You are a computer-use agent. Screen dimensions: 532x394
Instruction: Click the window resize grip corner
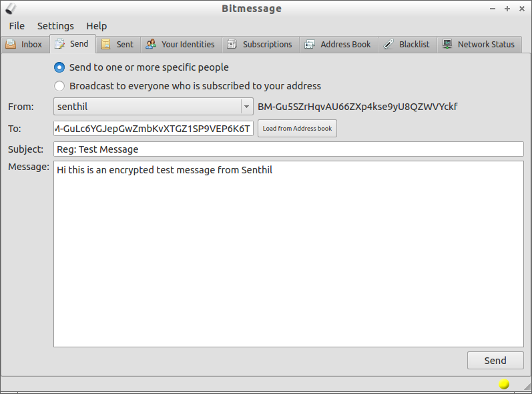pos(527,386)
